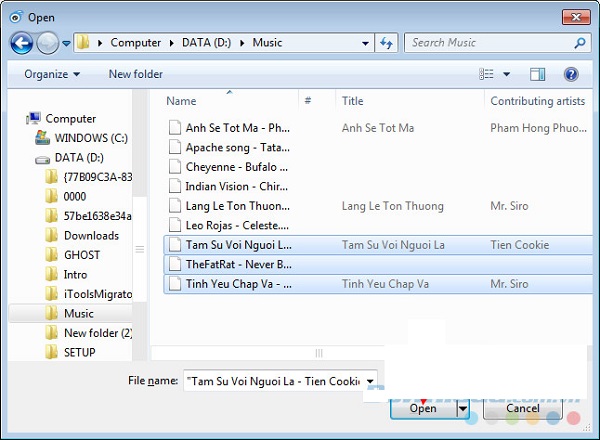Open the {77B09C3A-83 folder

(88, 177)
